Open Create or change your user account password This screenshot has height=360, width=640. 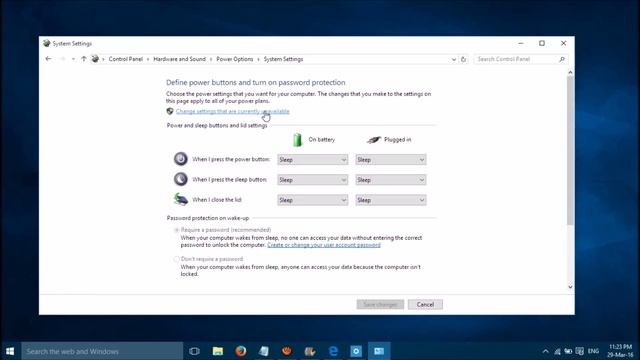324,245
